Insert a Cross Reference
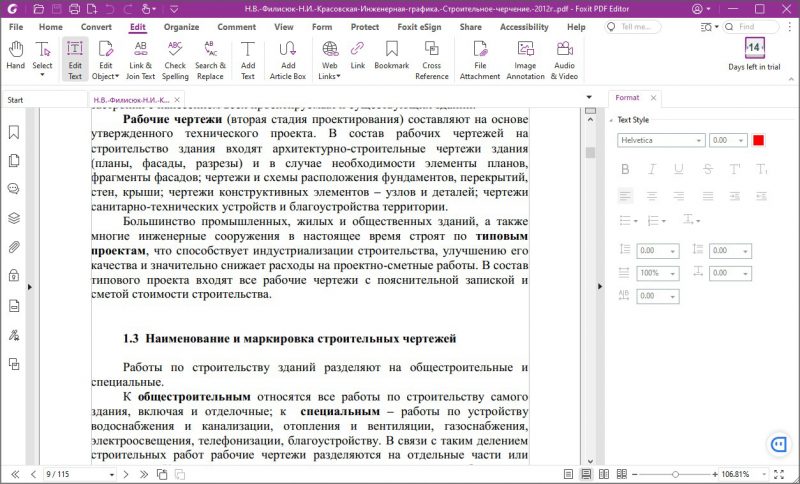This screenshot has width=800, height=484. tap(432, 60)
